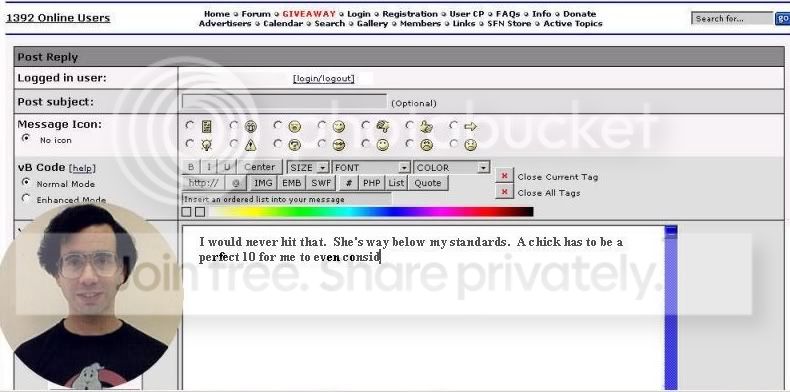
Task: Choose the notepad document message icon
Action: tap(207, 126)
